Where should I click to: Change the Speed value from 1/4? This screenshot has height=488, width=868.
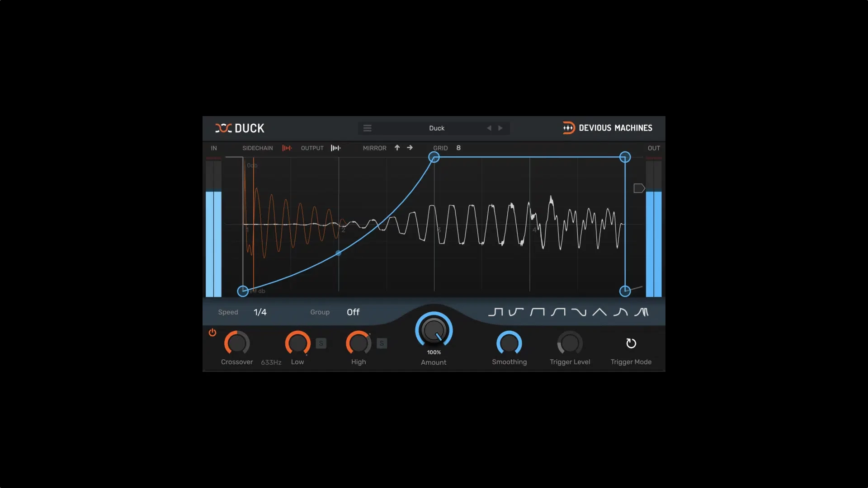click(260, 312)
